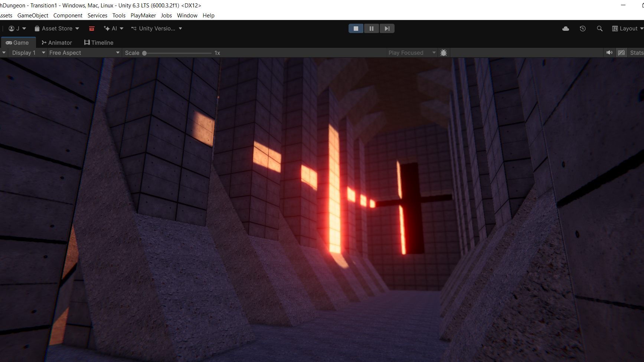This screenshot has width=644, height=362.
Task: Toggle the Frame Debugger bug icon
Action: click(444, 53)
